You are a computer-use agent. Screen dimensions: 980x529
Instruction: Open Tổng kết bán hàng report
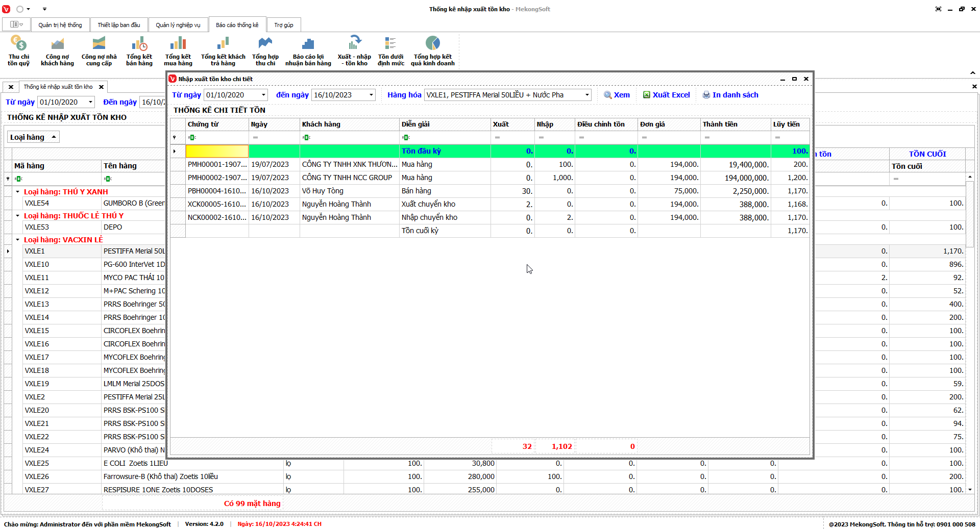click(x=139, y=50)
